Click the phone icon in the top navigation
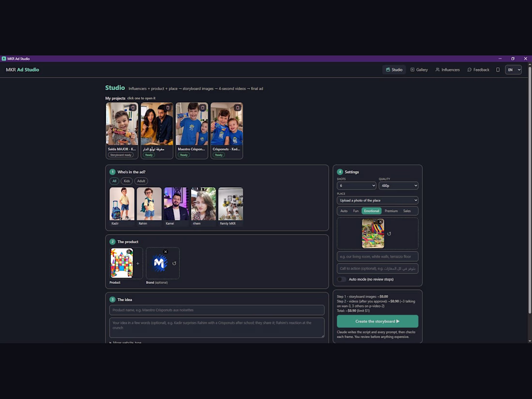Viewport: 532px width, 399px height. tap(498, 70)
